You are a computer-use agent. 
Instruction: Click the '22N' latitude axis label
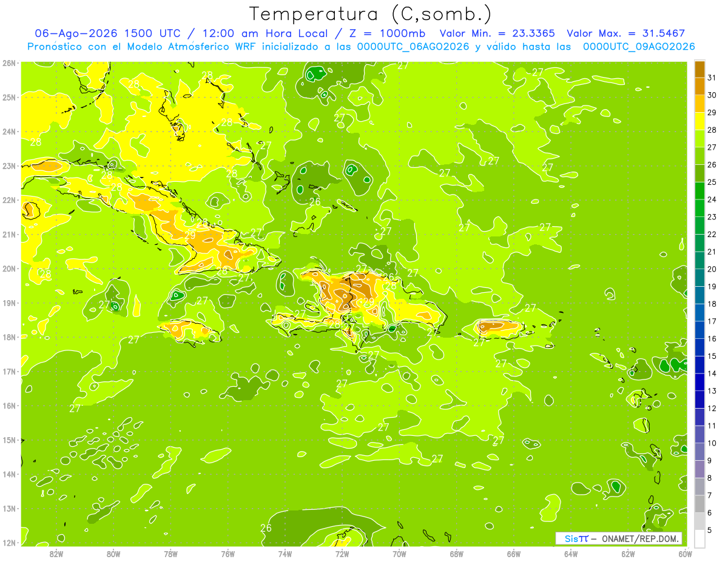coord(8,199)
